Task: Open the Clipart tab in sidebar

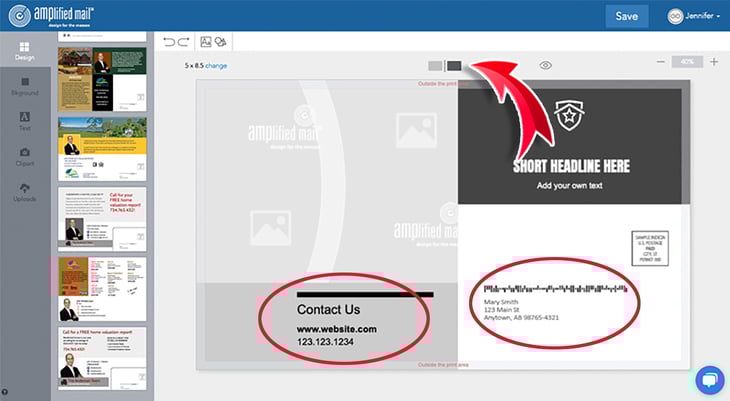Action: (24, 156)
